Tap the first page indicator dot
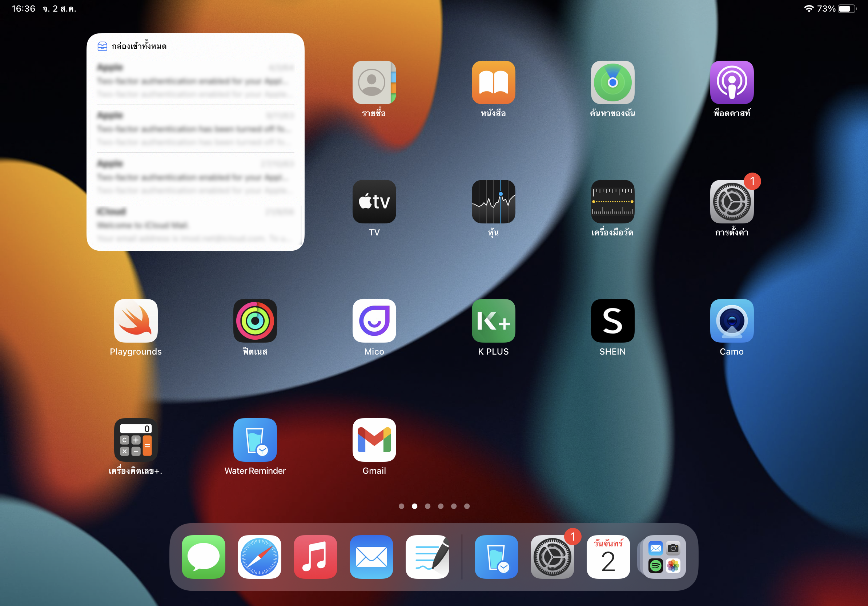The width and height of the screenshot is (868, 606). coord(402,506)
